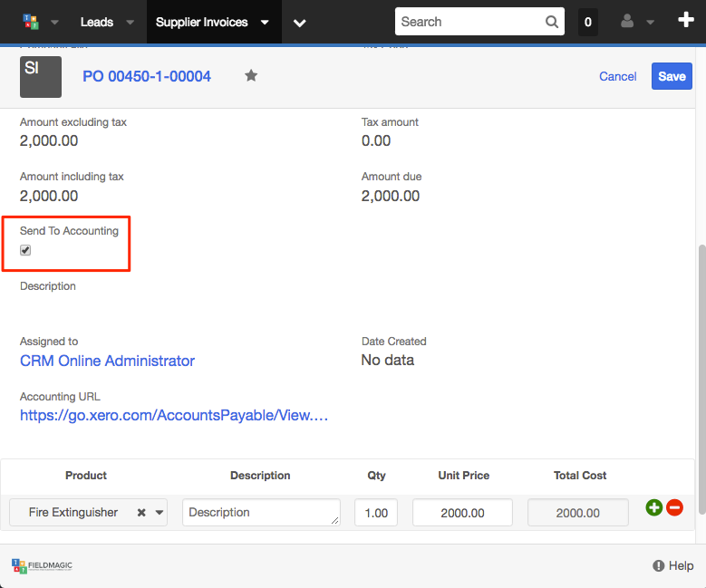Click the Total Cost field 2000.00
Image resolution: width=706 pixels, height=588 pixels.
[577, 513]
